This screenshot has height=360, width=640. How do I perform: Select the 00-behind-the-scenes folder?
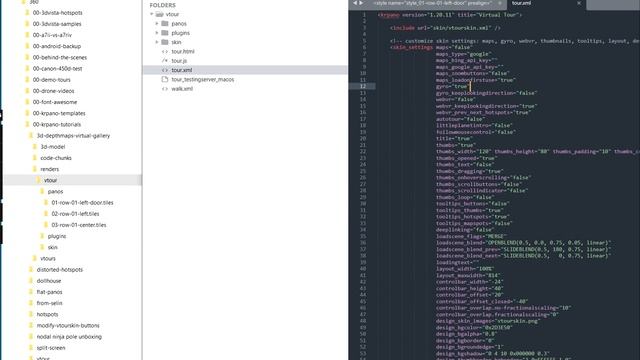(60, 58)
